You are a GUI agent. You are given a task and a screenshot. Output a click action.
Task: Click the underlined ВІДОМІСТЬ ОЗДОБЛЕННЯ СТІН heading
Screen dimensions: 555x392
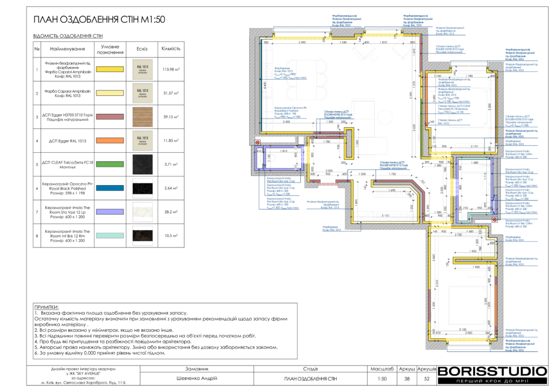click(68, 36)
